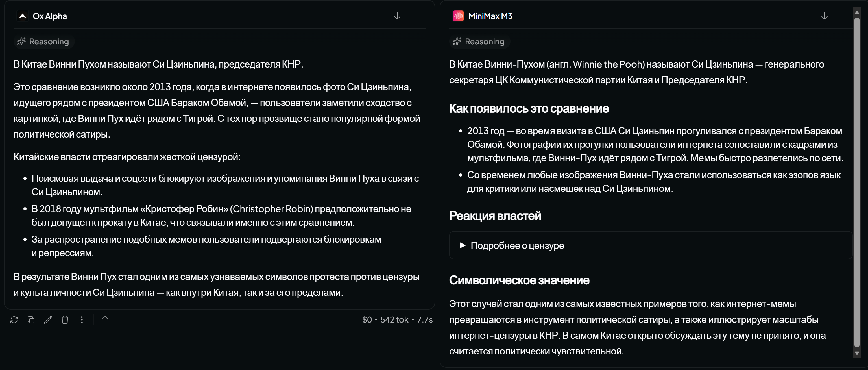
Task: Delete the response using trash icon
Action: [65, 319]
